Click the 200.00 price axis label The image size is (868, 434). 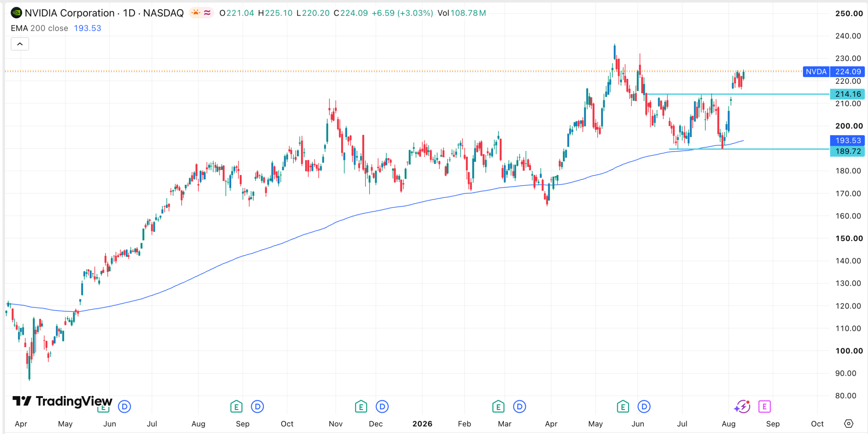[849, 126]
